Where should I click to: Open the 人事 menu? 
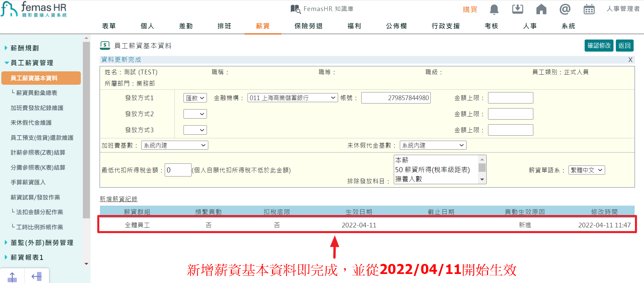point(530,26)
